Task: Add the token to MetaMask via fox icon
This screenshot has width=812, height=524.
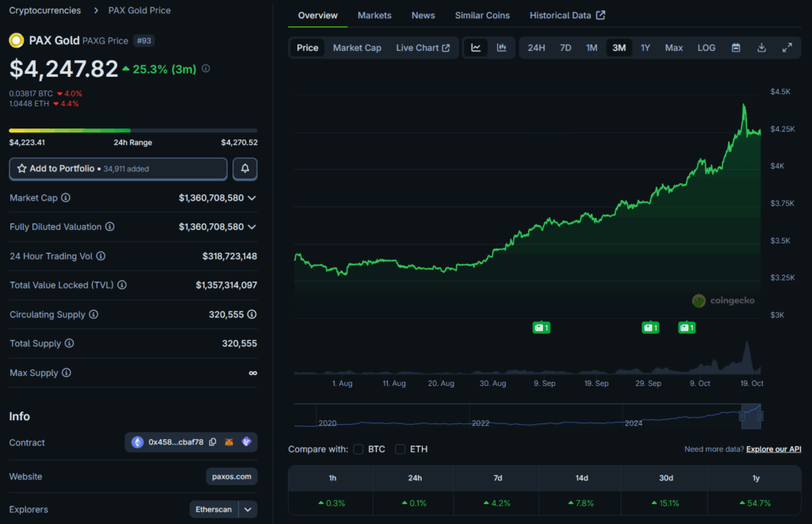Action: pos(229,442)
